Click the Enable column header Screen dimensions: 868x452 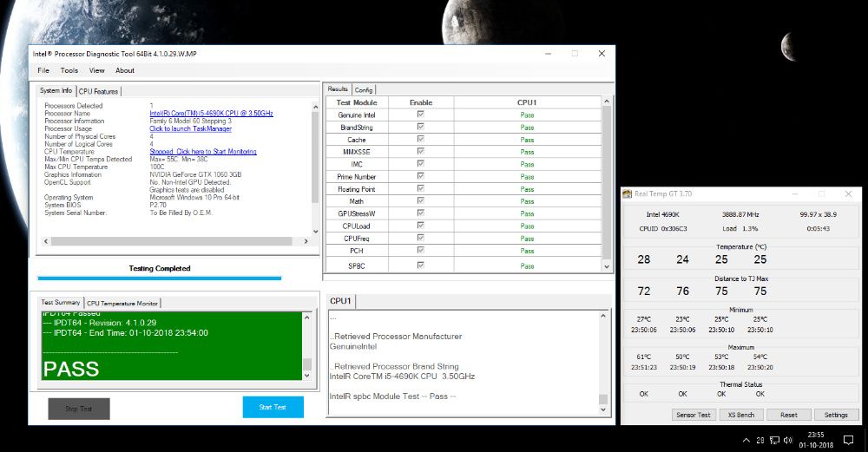tap(421, 102)
